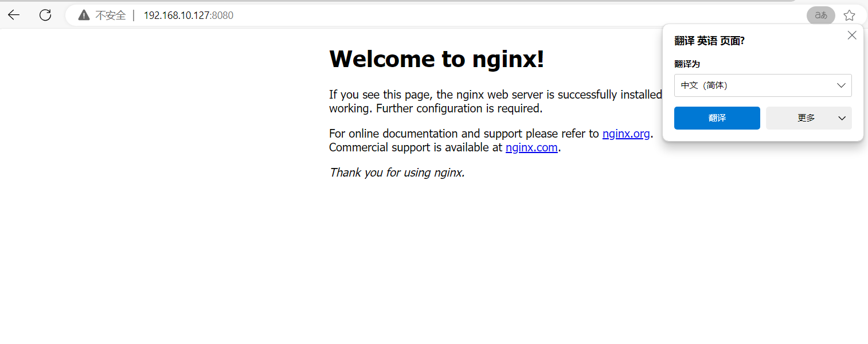
Task: Click the 翻译为 label
Action: [x=687, y=64]
